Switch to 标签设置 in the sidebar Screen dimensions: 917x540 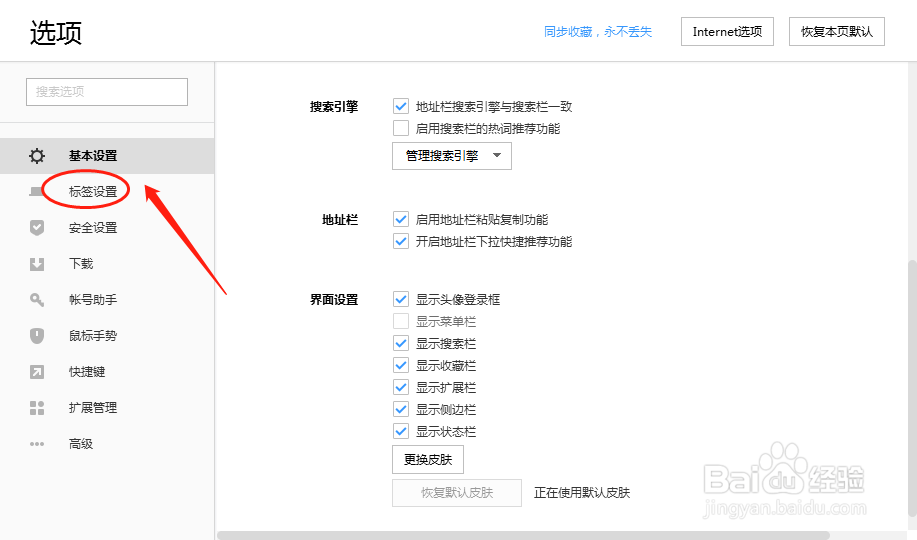pos(93,191)
